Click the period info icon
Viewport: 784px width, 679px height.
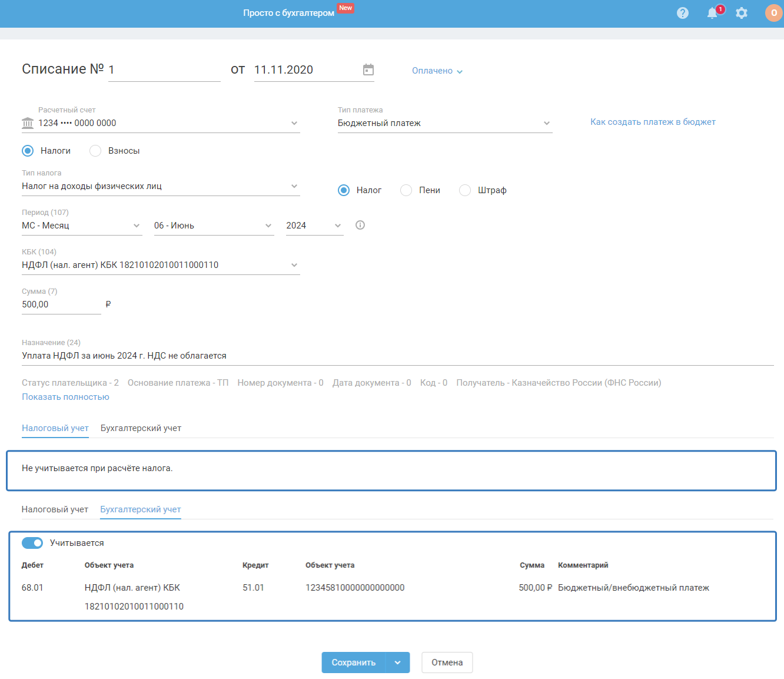coord(360,225)
